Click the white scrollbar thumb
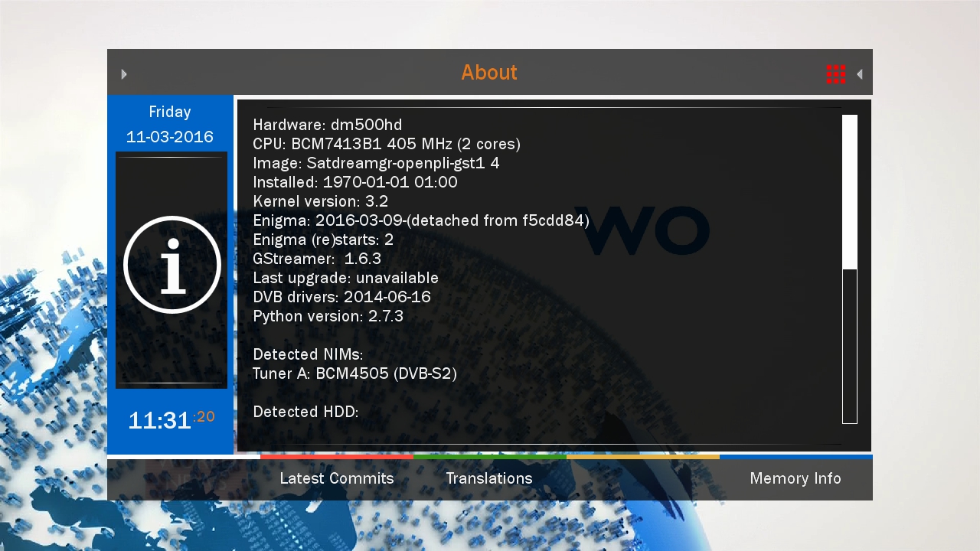The image size is (980, 551). point(850,192)
